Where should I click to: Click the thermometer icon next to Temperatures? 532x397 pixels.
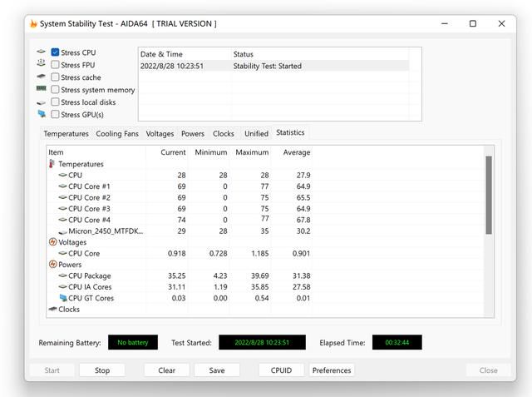tap(52, 164)
